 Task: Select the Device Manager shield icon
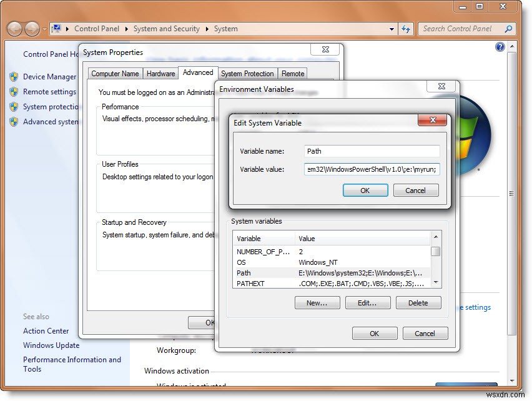pyautogui.click(x=13, y=76)
